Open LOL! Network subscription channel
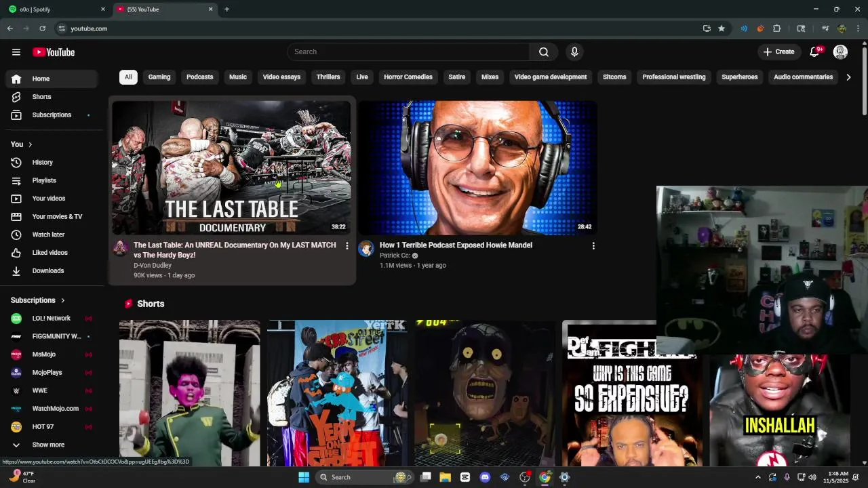The width and height of the screenshot is (868, 488). pos(52,319)
